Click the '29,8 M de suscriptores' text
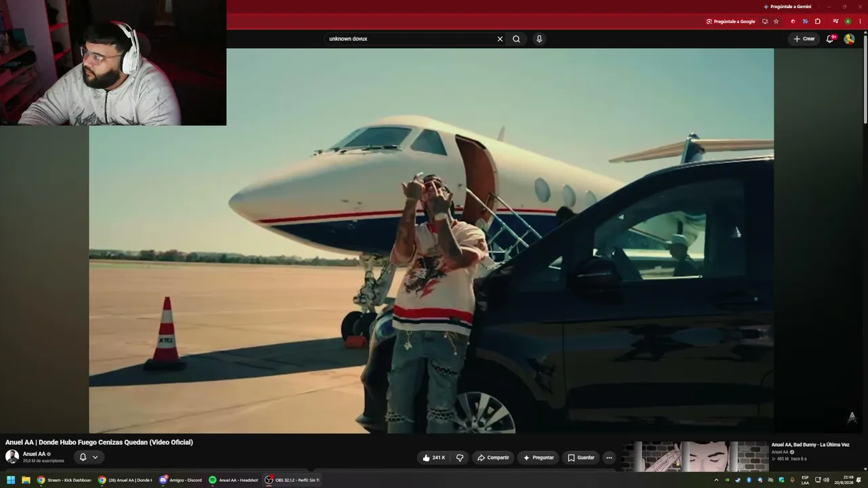 click(43, 461)
